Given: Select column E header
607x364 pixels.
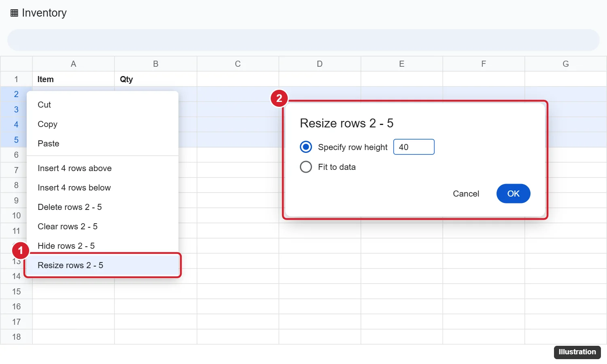Looking at the screenshot, I should tap(402, 64).
